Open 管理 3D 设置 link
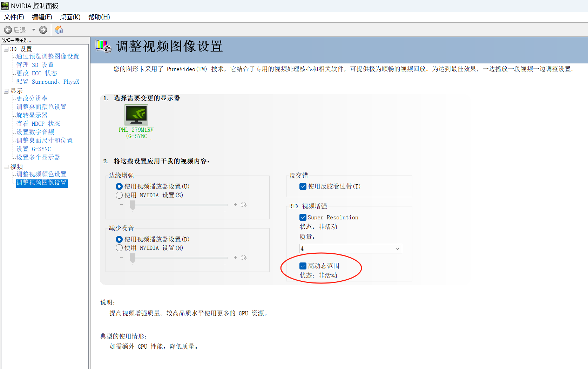The width and height of the screenshot is (588, 369). 35,65
